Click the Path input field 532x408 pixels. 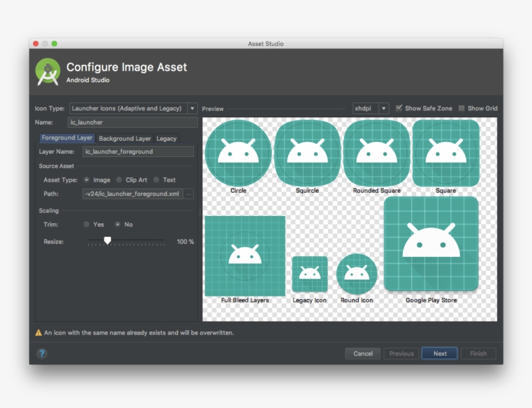(x=132, y=194)
